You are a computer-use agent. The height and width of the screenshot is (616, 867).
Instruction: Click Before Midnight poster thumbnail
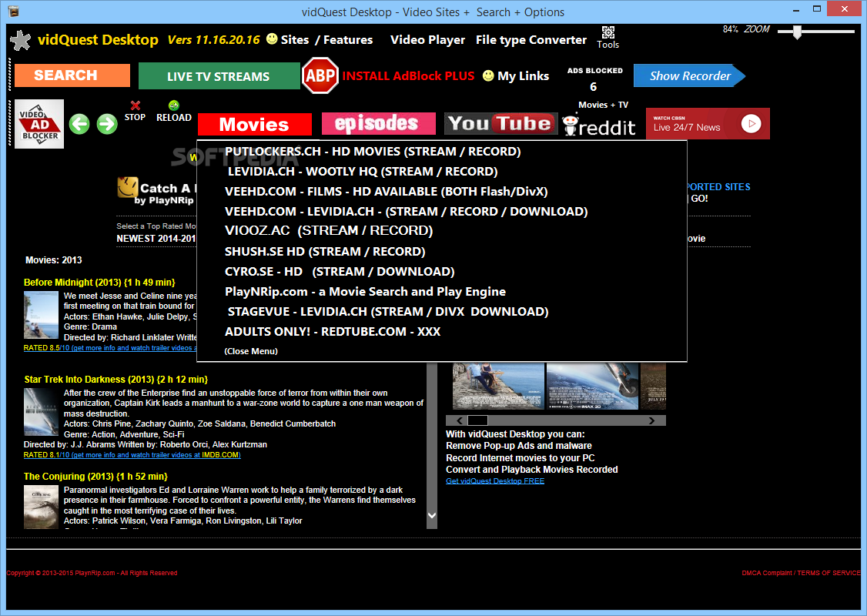[41, 315]
